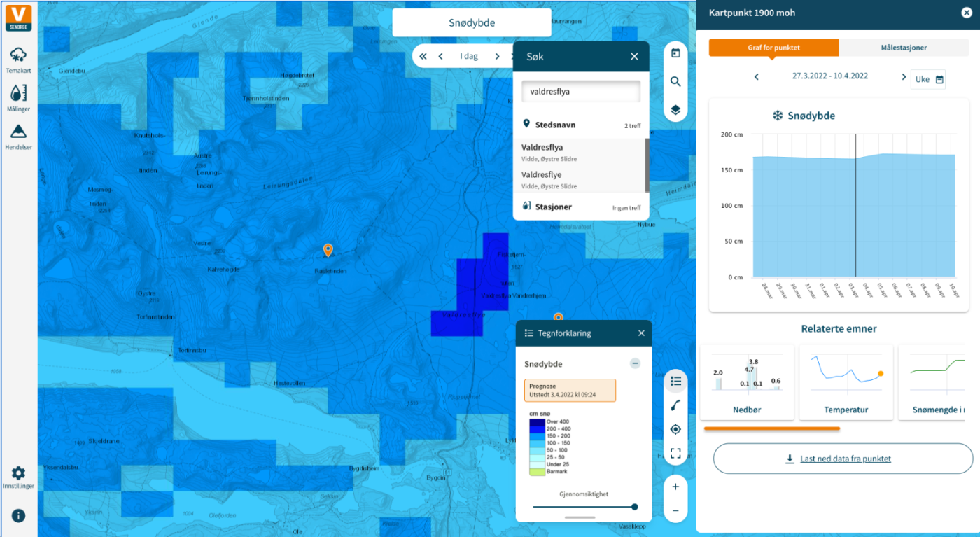Adjust the Gjennomsiktighet transparency slider
This screenshot has height=537, width=980.
pyautogui.click(x=634, y=507)
